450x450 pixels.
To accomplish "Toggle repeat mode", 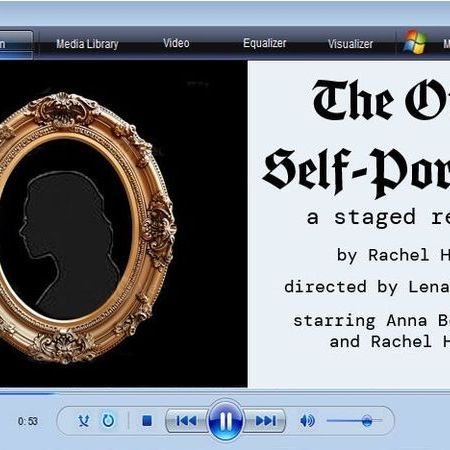I will click(108, 421).
